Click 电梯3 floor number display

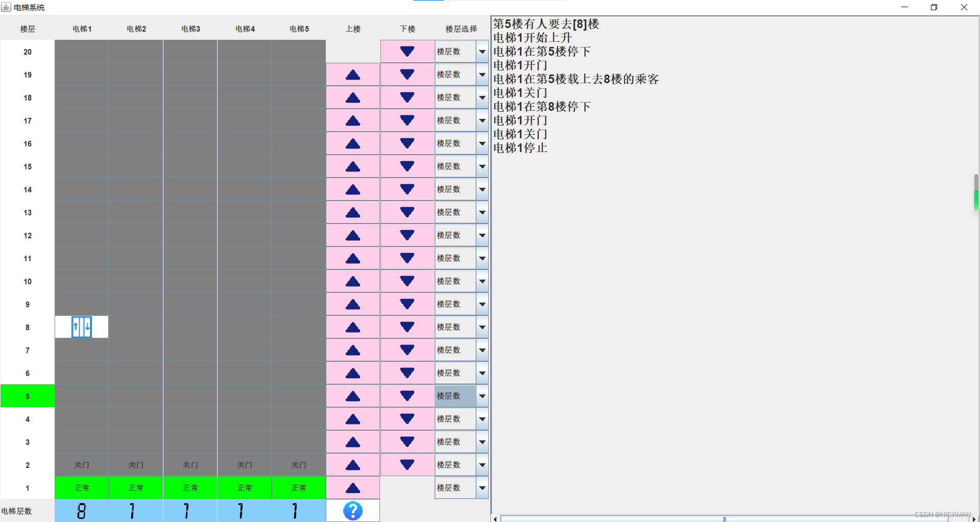click(190, 511)
